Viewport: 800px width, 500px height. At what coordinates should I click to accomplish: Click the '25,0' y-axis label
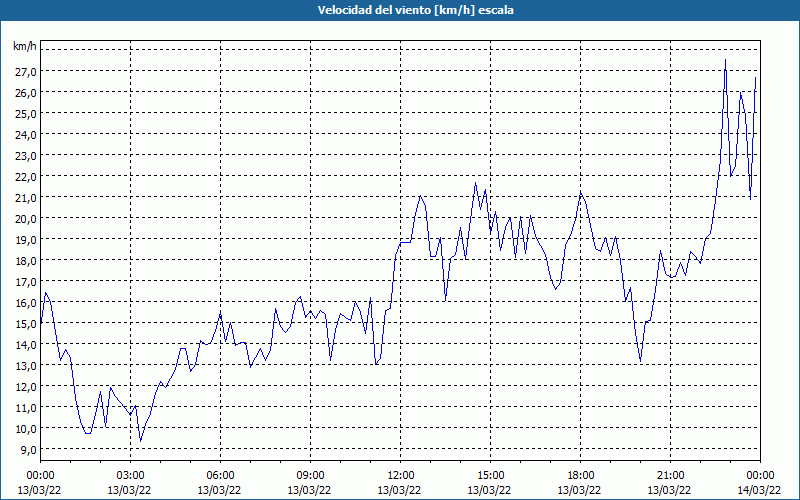(x=26, y=113)
